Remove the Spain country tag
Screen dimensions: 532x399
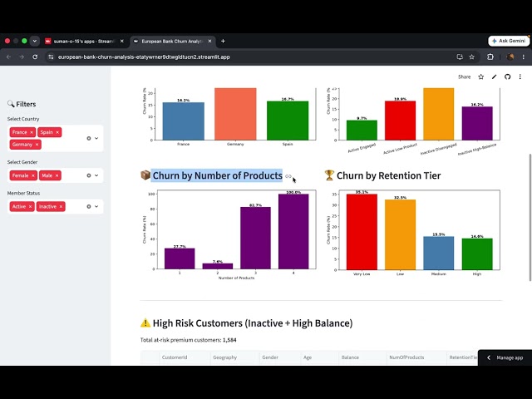coord(57,132)
